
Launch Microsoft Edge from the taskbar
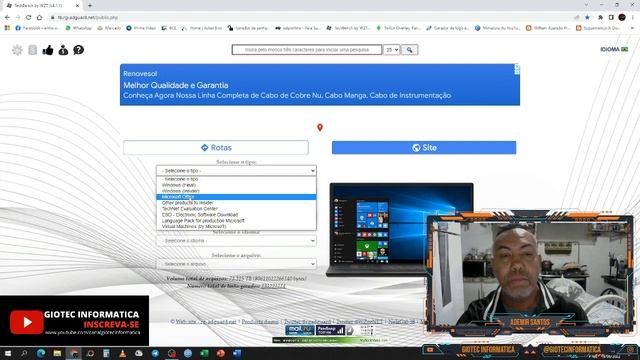click(41, 353)
